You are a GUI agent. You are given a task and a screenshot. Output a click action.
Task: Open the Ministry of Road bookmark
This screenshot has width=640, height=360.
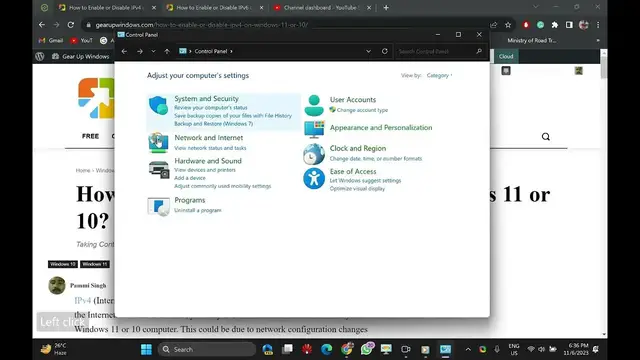531,40
